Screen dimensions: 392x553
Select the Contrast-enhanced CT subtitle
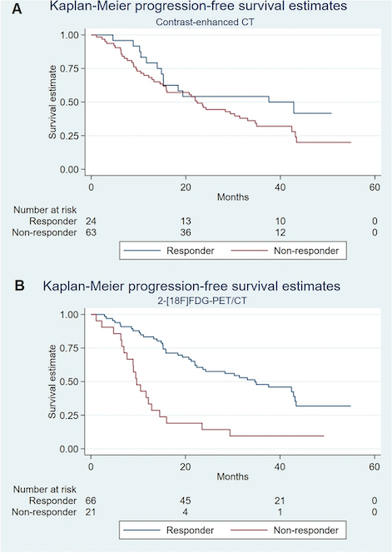pyautogui.click(x=206, y=22)
